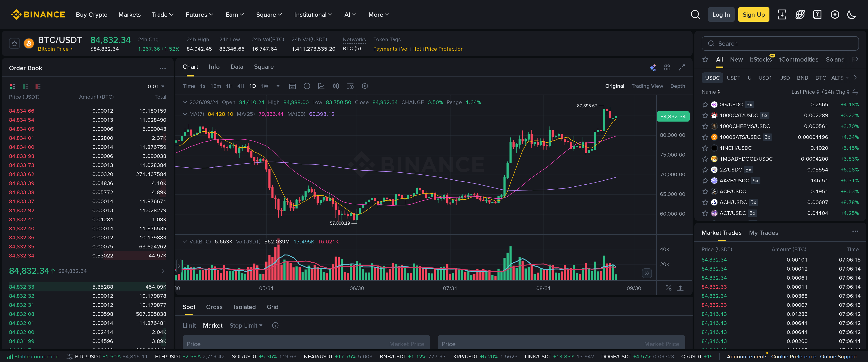Open the More navigation menu
Viewport: 868px width, 362px height.
coord(378,14)
